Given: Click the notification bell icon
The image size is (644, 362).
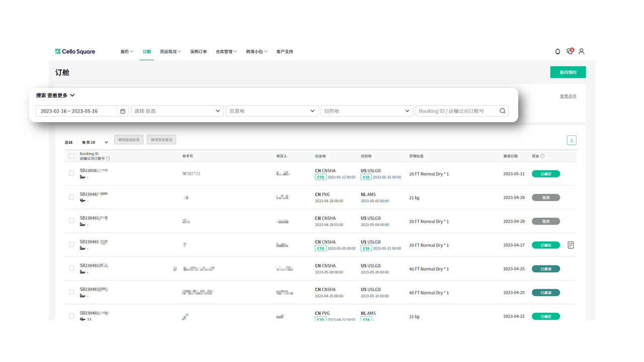Looking at the screenshot, I should click(x=557, y=51).
